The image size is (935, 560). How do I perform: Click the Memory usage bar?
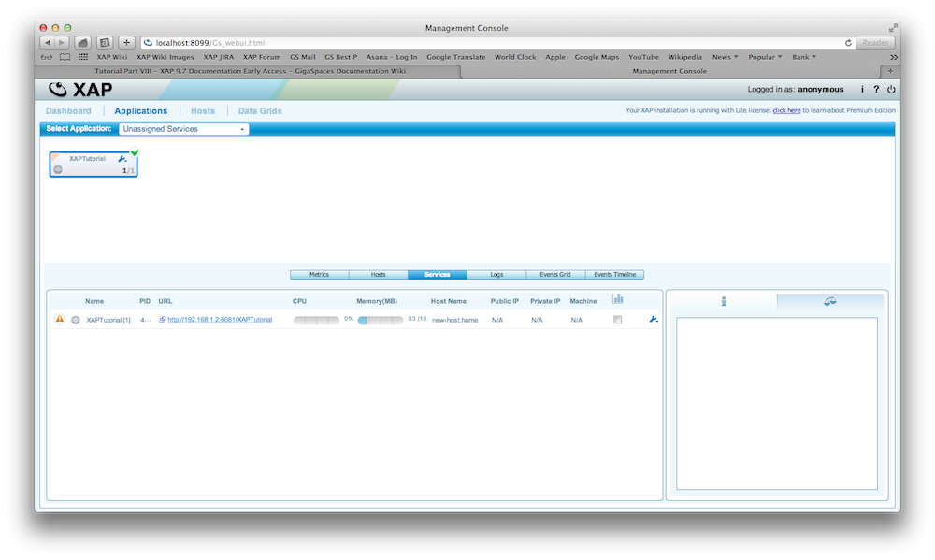pyautogui.click(x=381, y=321)
